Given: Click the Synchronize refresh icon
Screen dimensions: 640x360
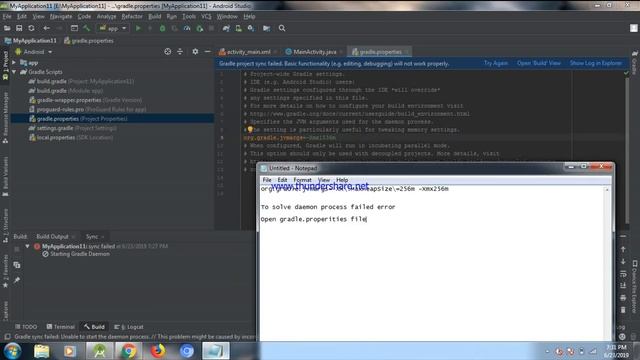Looking at the screenshot, I should (31, 28).
